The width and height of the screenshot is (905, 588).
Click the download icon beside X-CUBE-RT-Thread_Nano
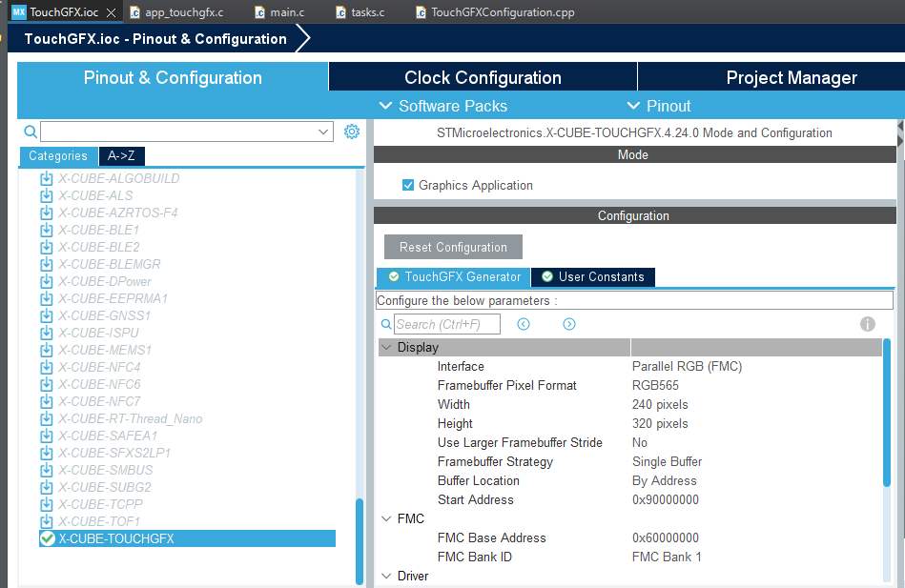pyautogui.click(x=46, y=419)
